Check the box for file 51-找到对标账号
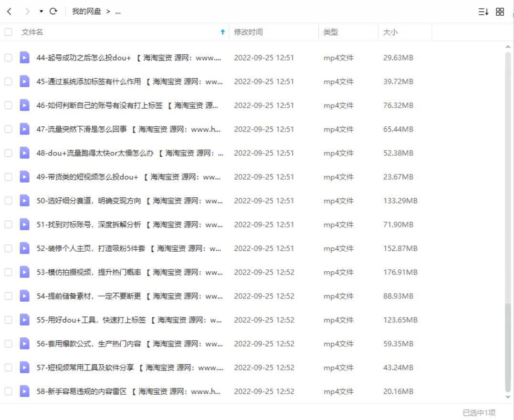 click(8, 225)
